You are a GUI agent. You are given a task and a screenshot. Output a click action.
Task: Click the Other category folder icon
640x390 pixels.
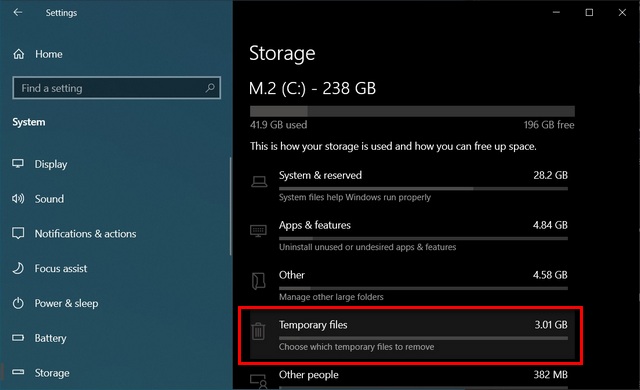coord(259,281)
